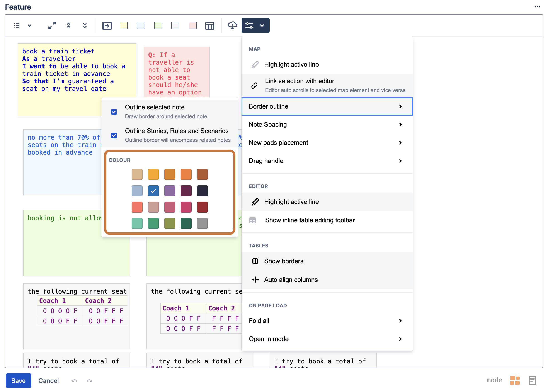Viewport: 548px width, 392px height.
Task: Open the Drag handle submenu
Action: (x=327, y=161)
